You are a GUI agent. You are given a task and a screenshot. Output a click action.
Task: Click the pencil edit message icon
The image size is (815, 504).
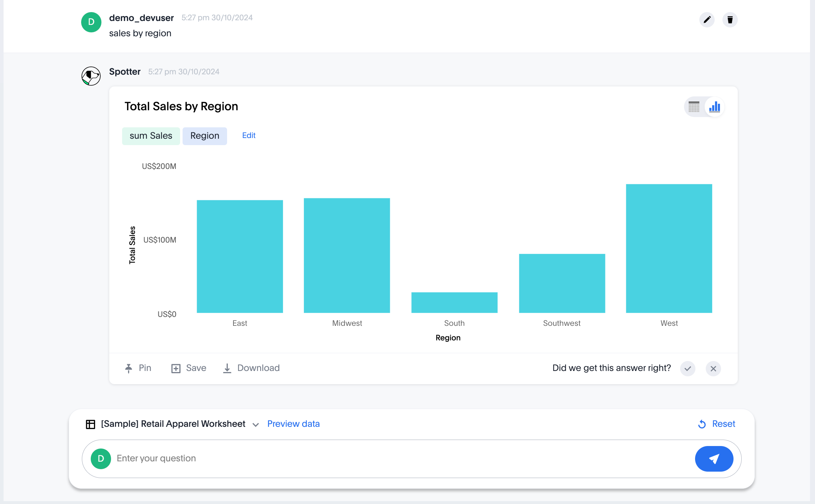click(707, 20)
